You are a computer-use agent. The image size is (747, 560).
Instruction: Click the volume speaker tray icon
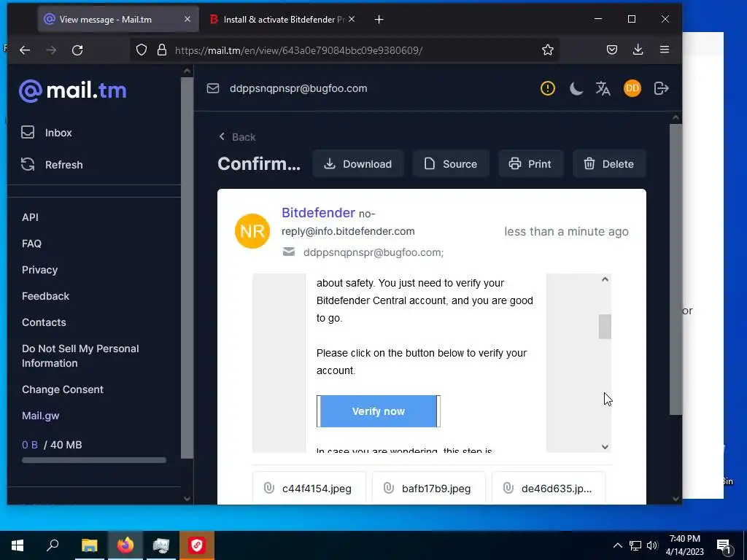[x=652, y=545]
